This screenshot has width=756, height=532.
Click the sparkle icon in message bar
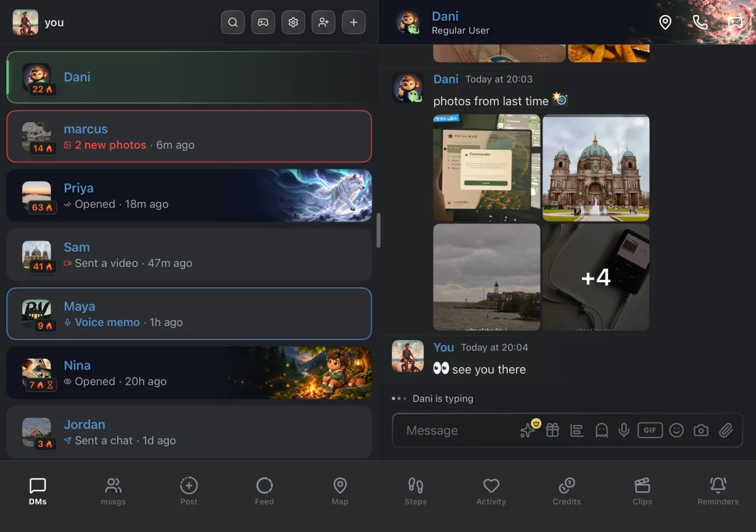[x=528, y=431]
